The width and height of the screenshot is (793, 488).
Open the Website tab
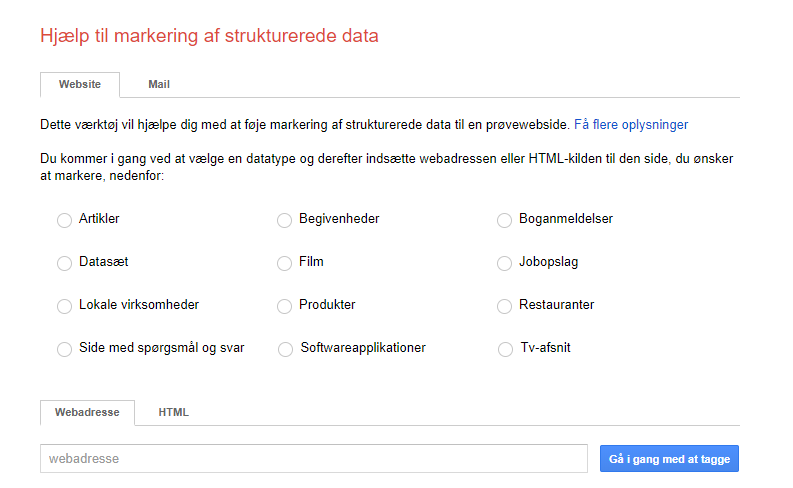pyautogui.click(x=80, y=85)
